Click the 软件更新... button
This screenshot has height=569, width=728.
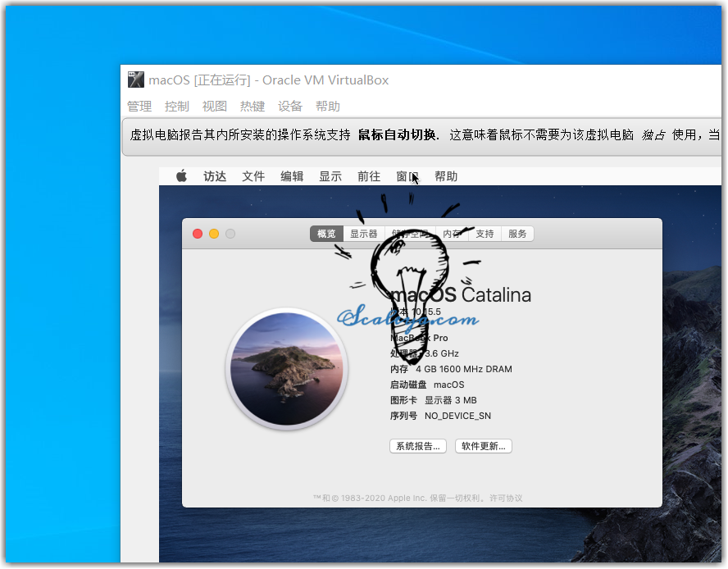484,446
